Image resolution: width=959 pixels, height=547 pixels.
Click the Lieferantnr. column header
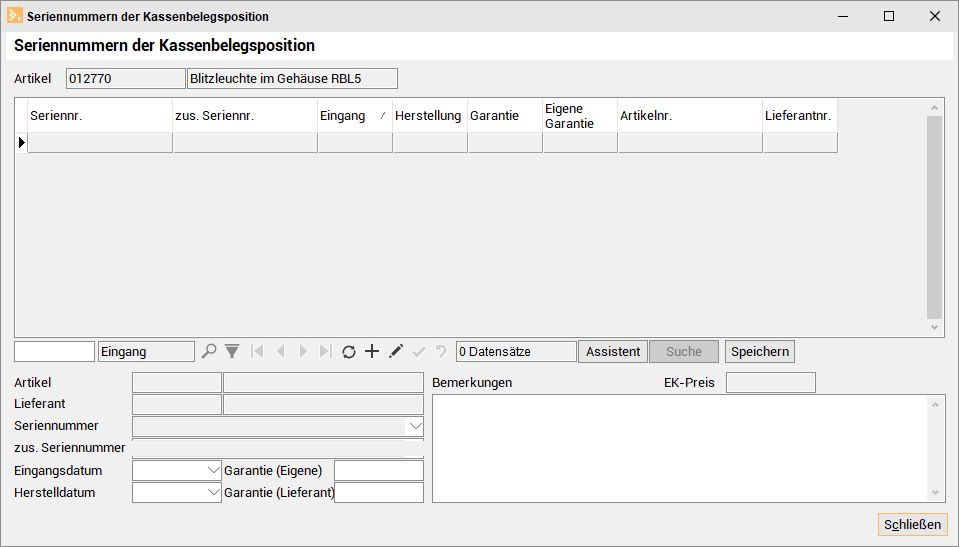point(800,116)
